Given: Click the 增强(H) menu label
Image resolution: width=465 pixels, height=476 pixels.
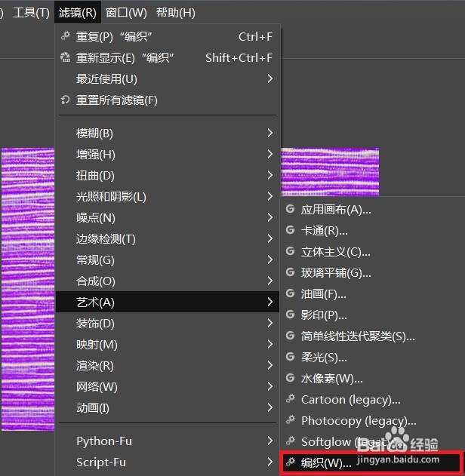Looking at the screenshot, I should click(x=96, y=155).
